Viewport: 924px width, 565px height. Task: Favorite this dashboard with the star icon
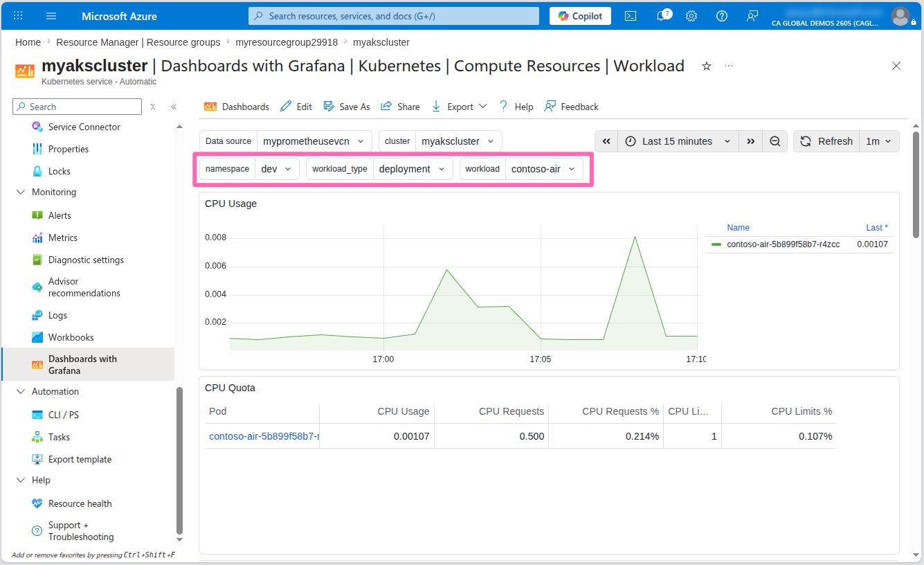[x=707, y=66]
